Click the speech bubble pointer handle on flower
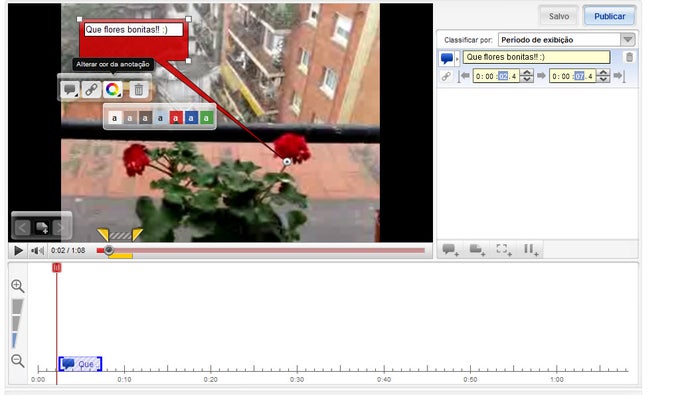This screenshot has width=680, height=395. point(287,162)
